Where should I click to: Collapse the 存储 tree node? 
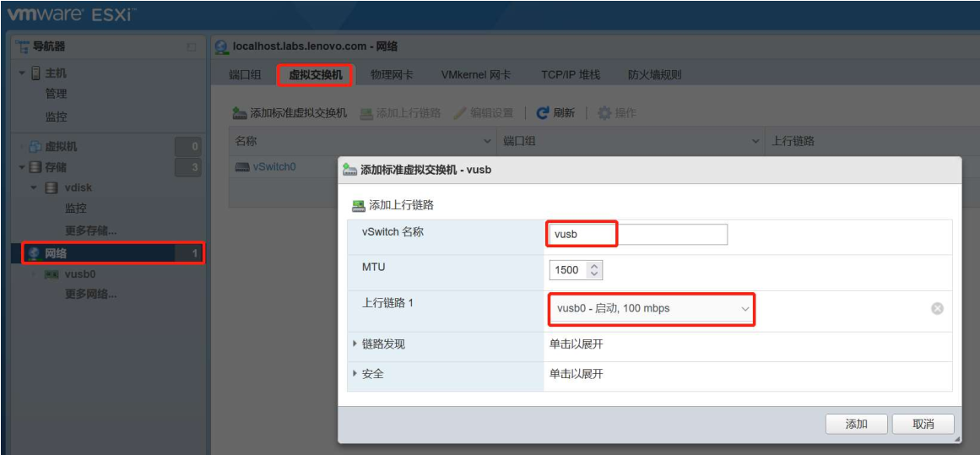click(x=23, y=167)
